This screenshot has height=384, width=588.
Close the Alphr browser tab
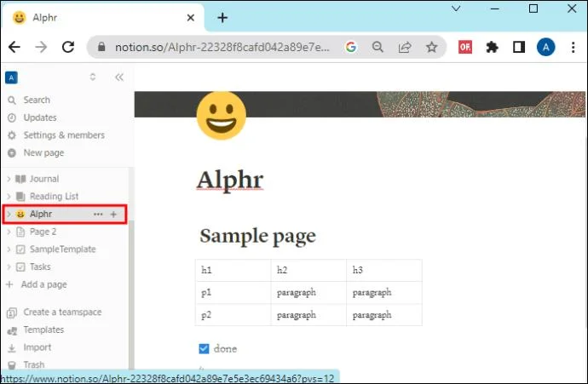[x=191, y=18]
